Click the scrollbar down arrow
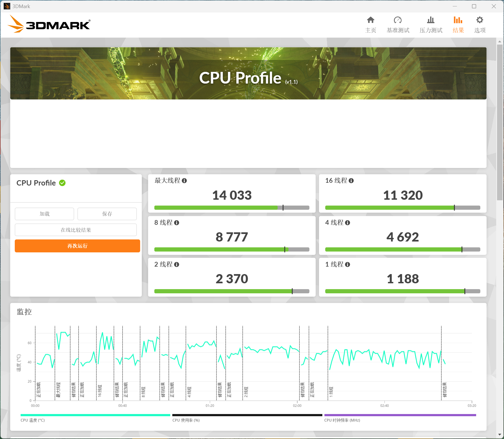 click(500, 435)
